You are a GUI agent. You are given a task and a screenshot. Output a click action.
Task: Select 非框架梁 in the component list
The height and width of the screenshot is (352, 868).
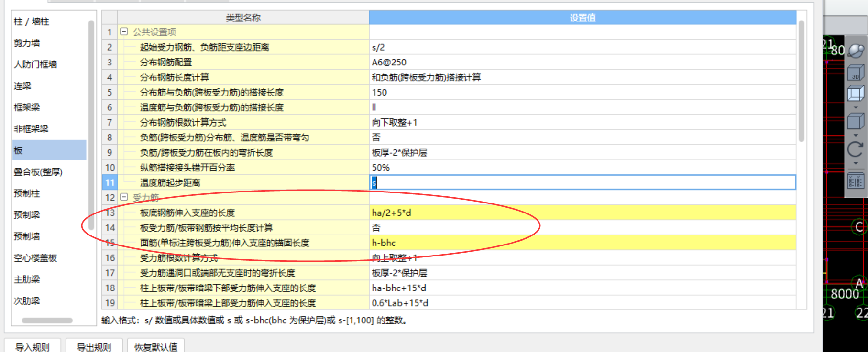pos(31,129)
